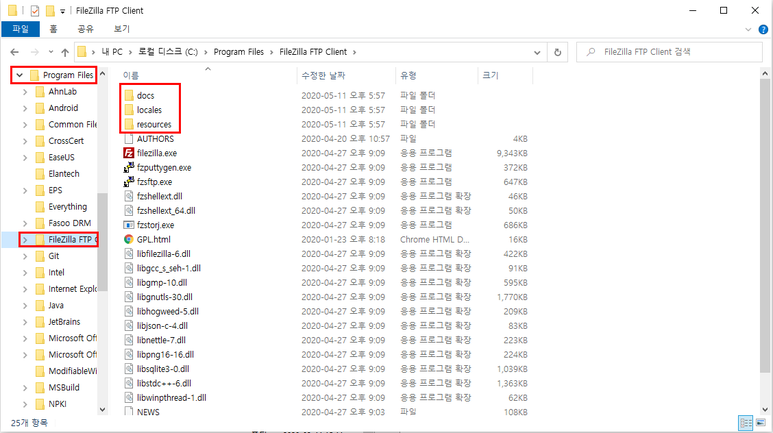Click 내 PC breadcrumb
Image resolution: width=773 pixels, height=433 pixels.
tap(112, 52)
